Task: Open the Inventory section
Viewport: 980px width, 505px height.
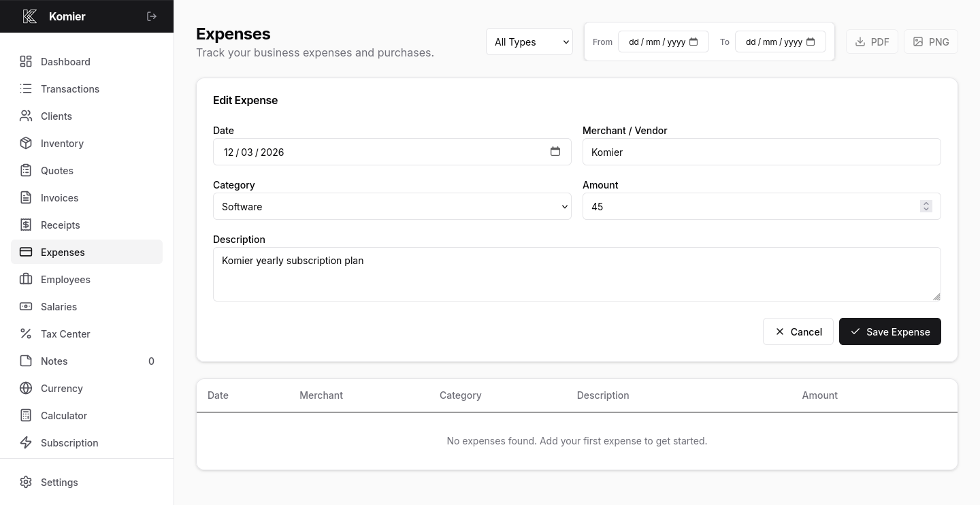Action: [x=61, y=143]
